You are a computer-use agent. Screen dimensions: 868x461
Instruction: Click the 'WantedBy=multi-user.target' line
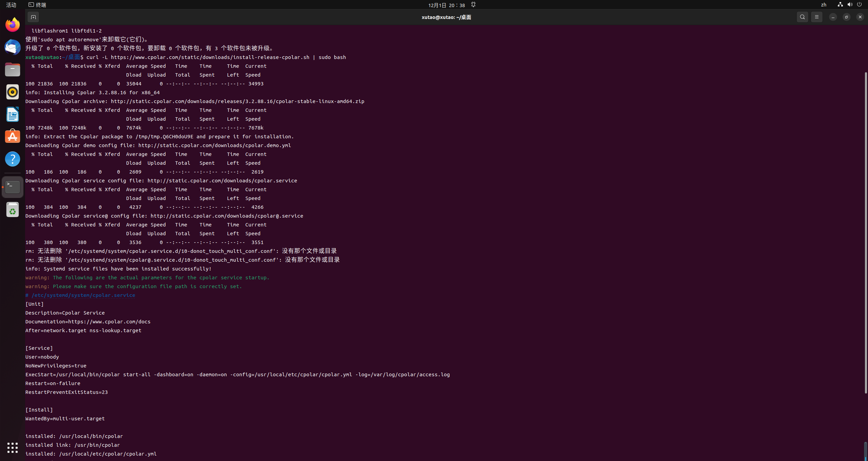[65, 419]
